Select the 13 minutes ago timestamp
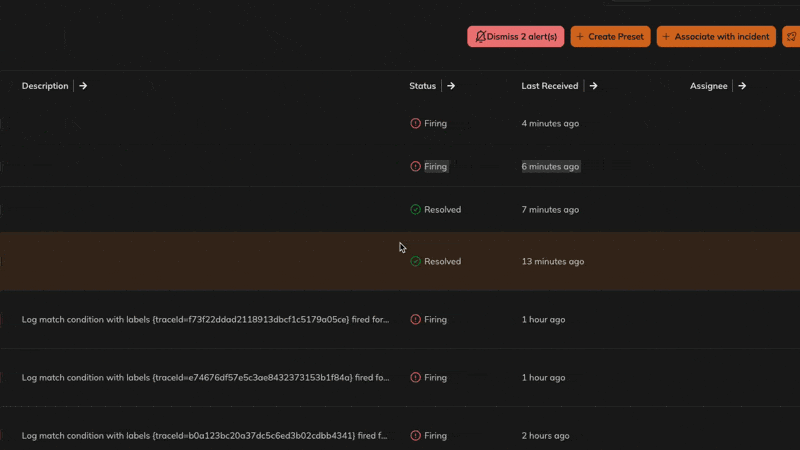 click(553, 261)
